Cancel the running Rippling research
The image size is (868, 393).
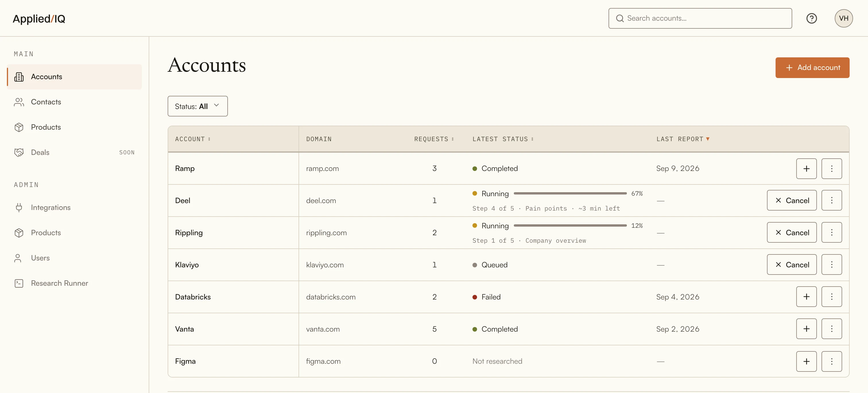point(792,232)
